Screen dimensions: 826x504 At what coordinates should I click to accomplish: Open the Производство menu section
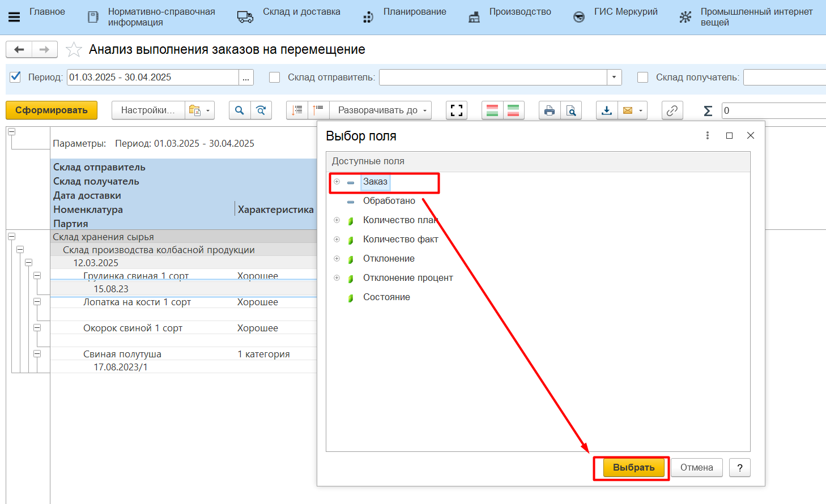520,12
